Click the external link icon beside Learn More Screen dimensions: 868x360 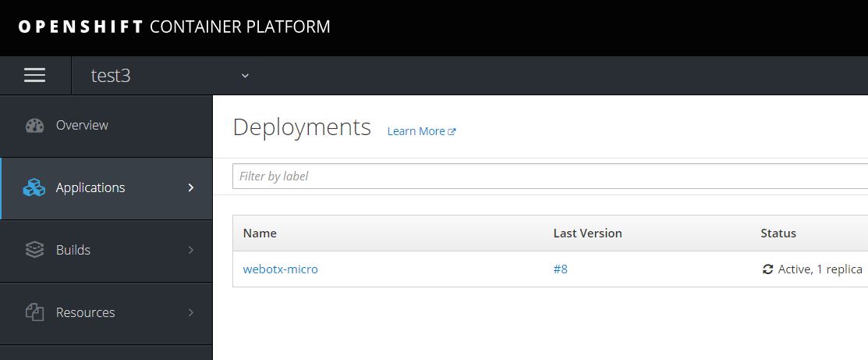pos(452,132)
